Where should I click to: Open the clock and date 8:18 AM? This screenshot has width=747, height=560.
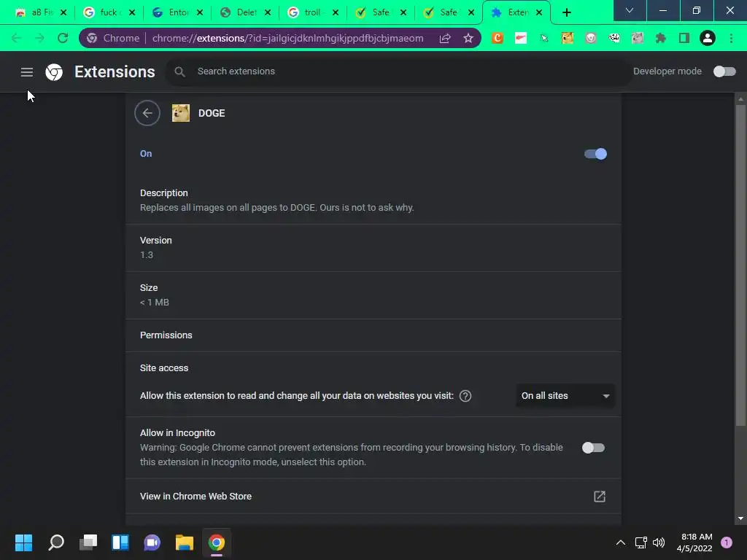pyautogui.click(x=694, y=542)
